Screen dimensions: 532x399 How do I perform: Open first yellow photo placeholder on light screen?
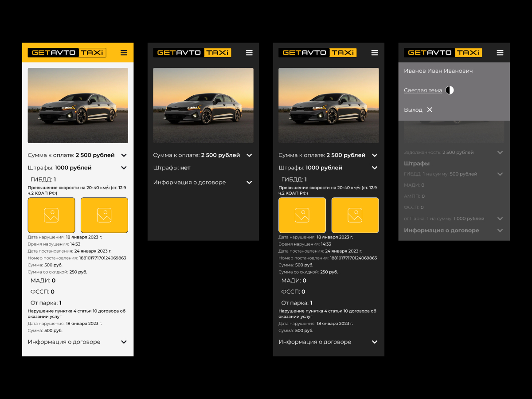point(51,215)
